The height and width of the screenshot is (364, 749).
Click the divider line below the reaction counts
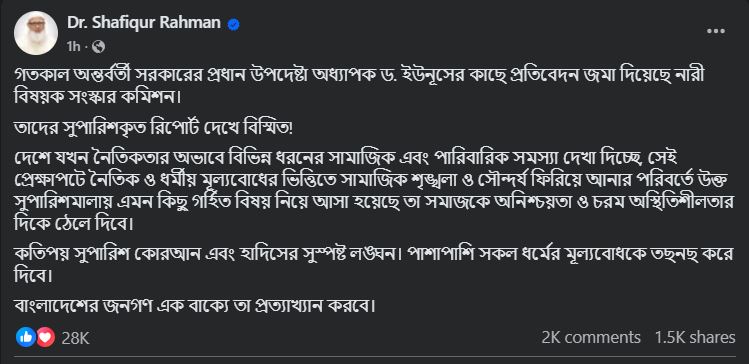coord(374,356)
